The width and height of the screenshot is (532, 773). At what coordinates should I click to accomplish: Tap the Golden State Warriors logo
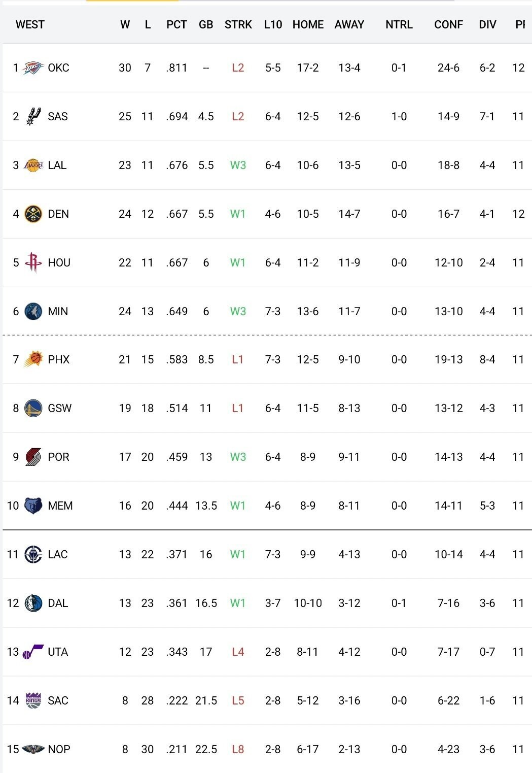33,408
